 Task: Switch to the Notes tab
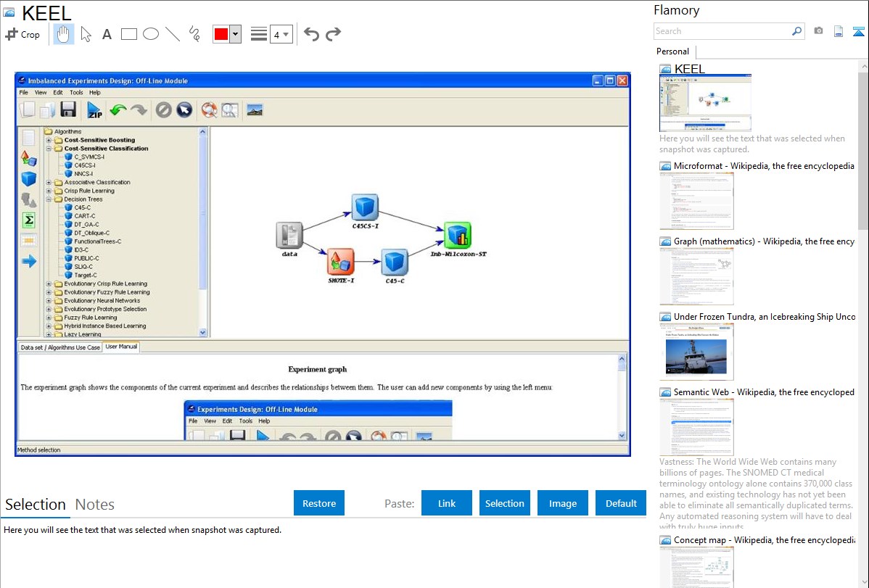coord(95,505)
